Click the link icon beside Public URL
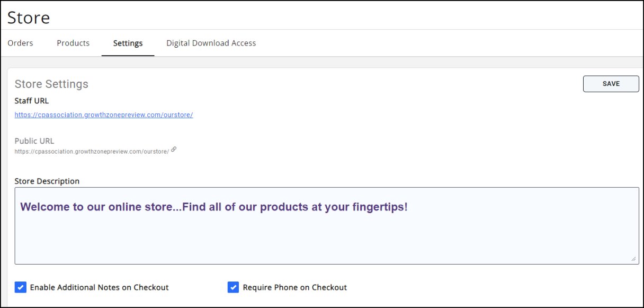The height and width of the screenshot is (308, 644). (x=174, y=149)
